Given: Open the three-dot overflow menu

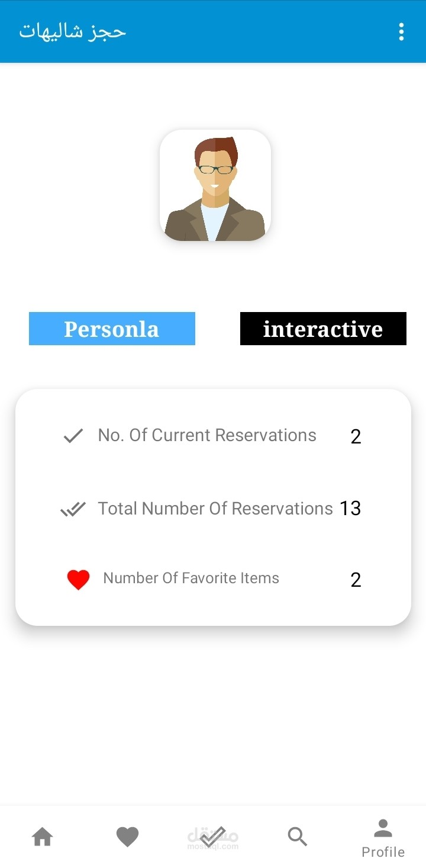Looking at the screenshot, I should pyautogui.click(x=401, y=32).
